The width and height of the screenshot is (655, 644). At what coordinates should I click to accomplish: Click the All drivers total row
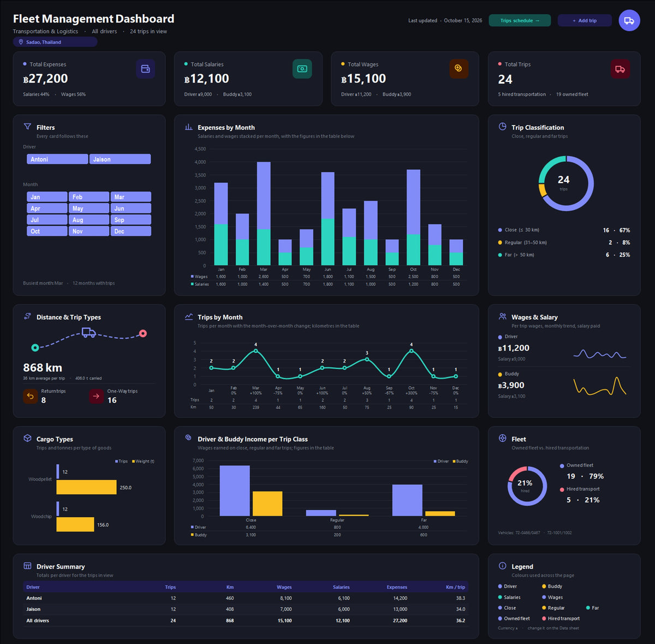tap(246, 621)
